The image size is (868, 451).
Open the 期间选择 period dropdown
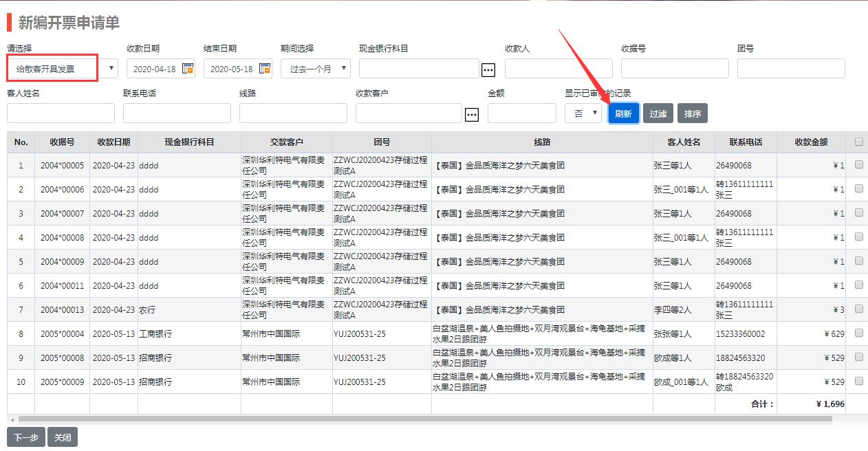(315, 69)
